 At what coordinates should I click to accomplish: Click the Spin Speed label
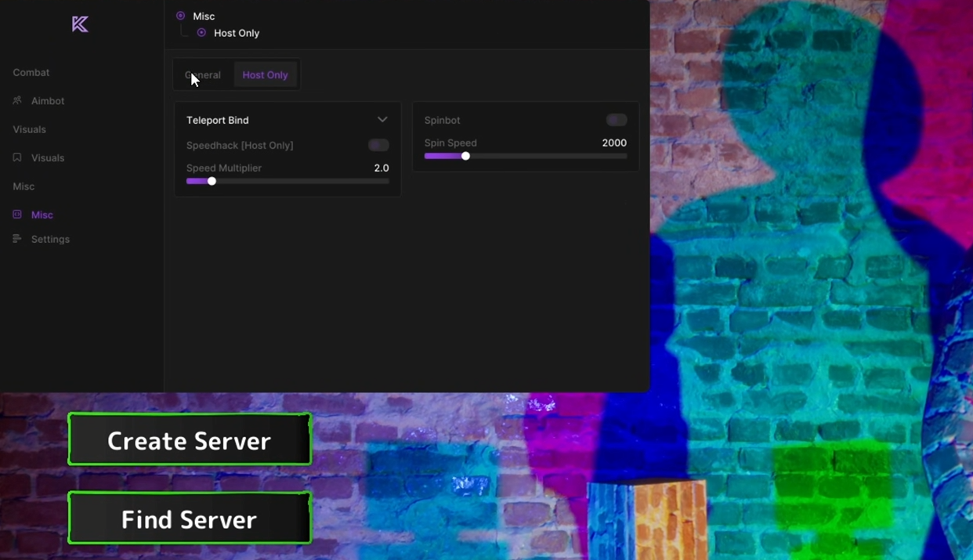[450, 143]
